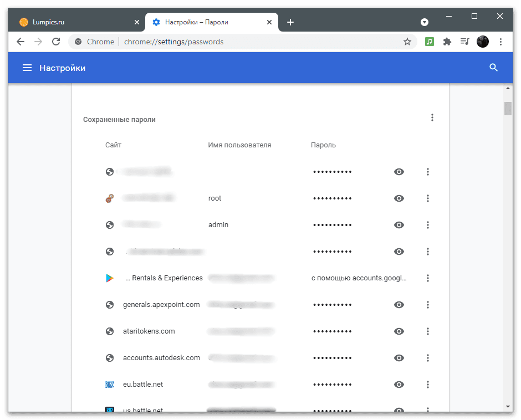Open more actions for Saved passwords section

pyautogui.click(x=432, y=117)
